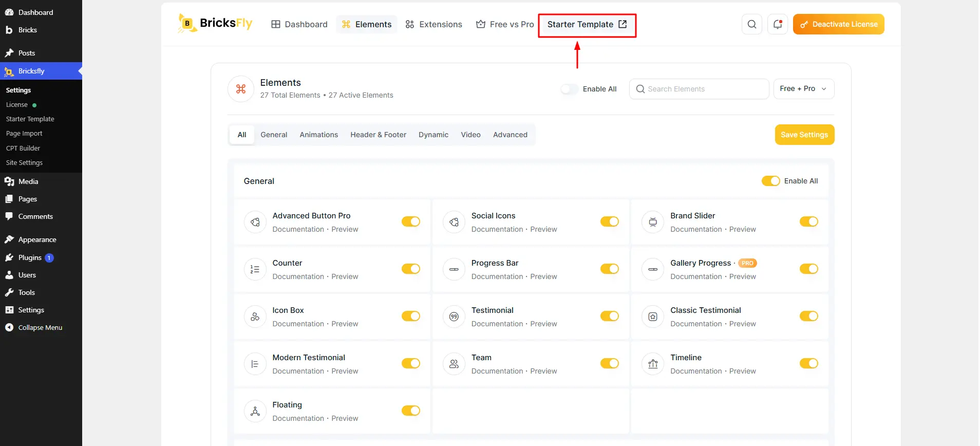Select the Video filter tab
This screenshot has height=446, width=980.
click(x=471, y=135)
